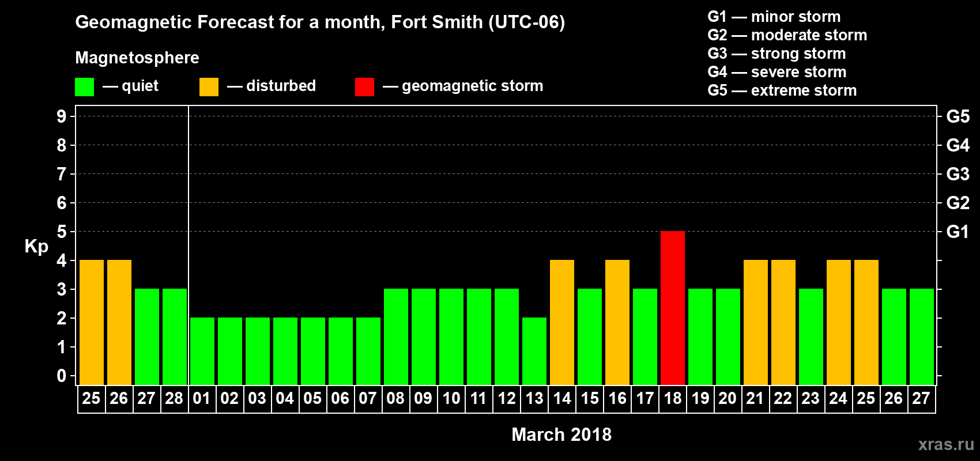Click the date label 02
The image size is (980, 461).
[229, 399]
